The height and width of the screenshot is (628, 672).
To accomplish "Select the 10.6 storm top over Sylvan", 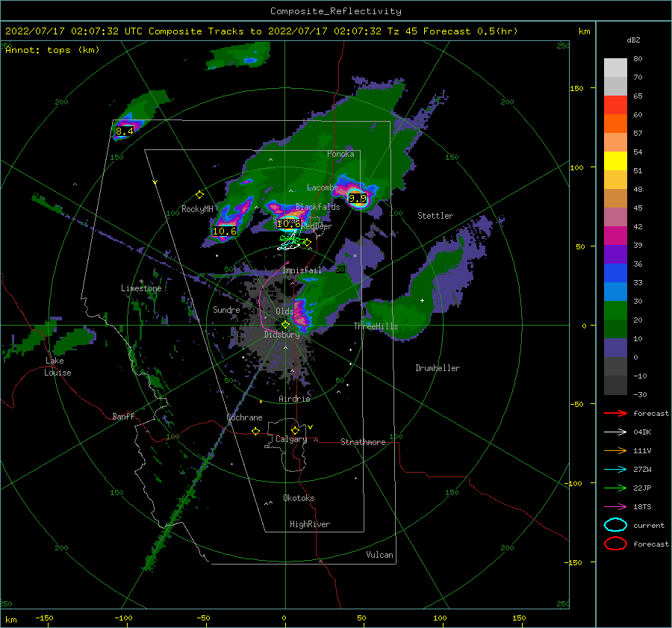I will tap(288, 224).
